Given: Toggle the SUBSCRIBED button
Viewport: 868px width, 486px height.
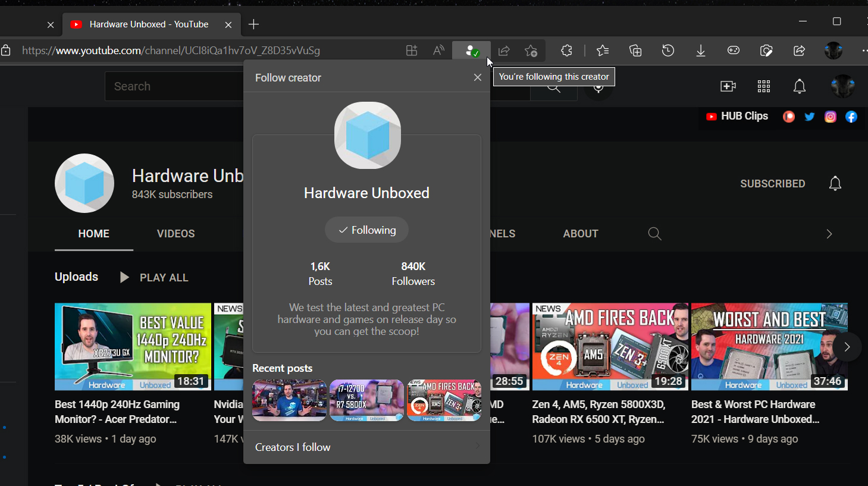Looking at the screenshot, I should pyautogui.click(x=772, y=184).
